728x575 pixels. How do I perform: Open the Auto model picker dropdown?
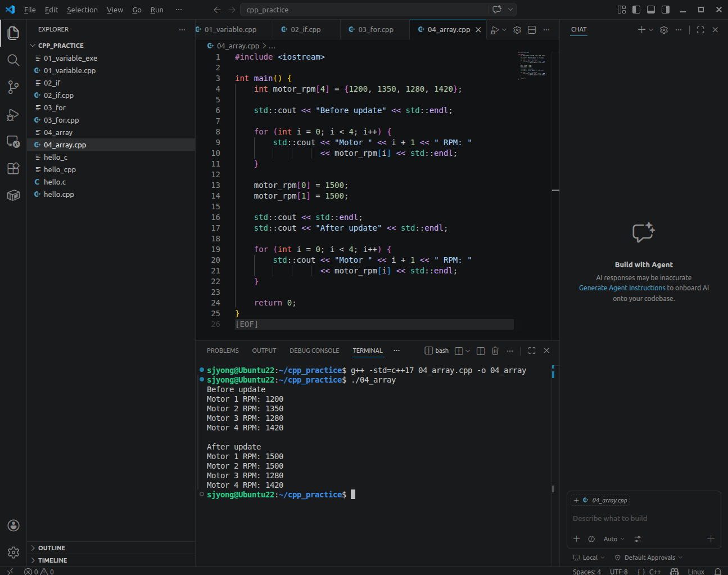(x=614, y=539)
